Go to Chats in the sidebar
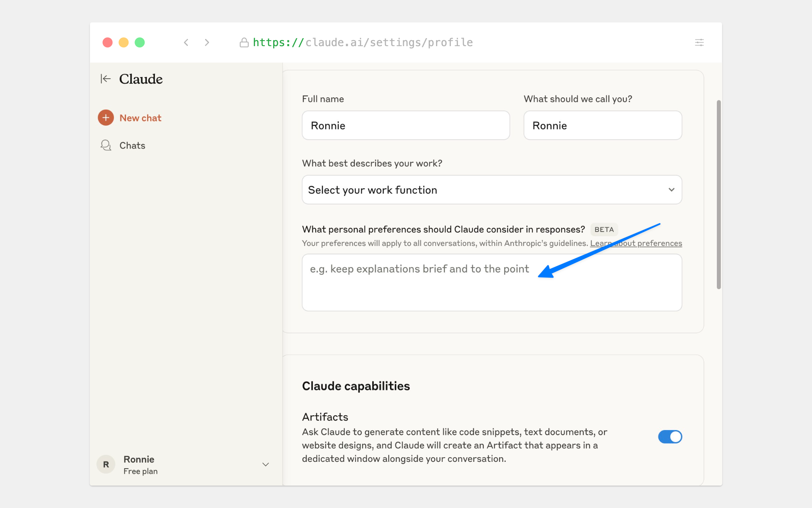812x508 pixels. [132, 145]
